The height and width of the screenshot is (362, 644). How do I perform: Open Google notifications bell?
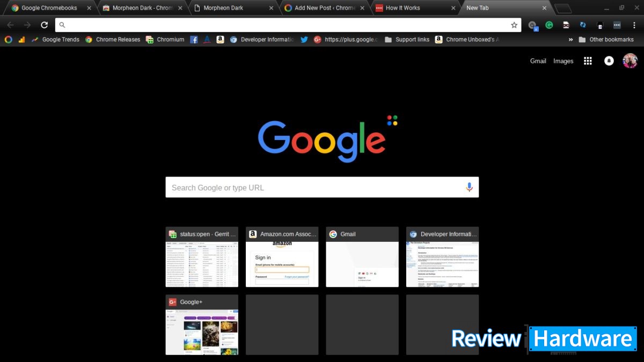click(x=609, y=61)
